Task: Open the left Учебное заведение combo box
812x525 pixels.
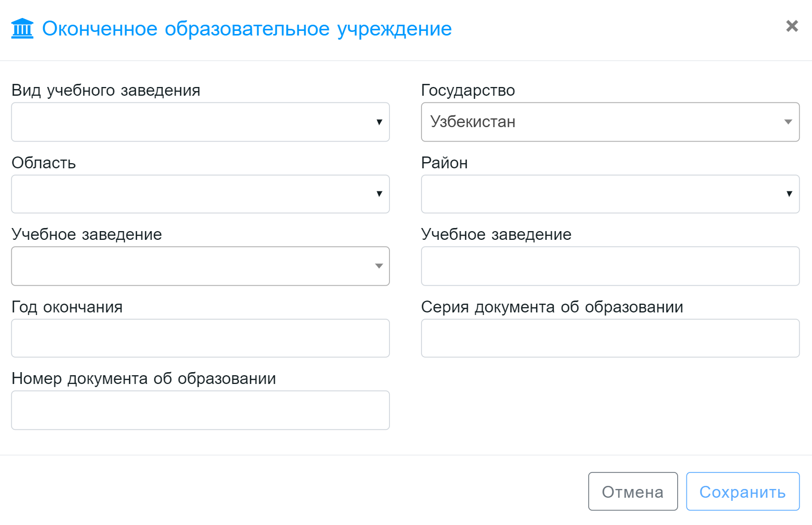Action: [200, 266]
